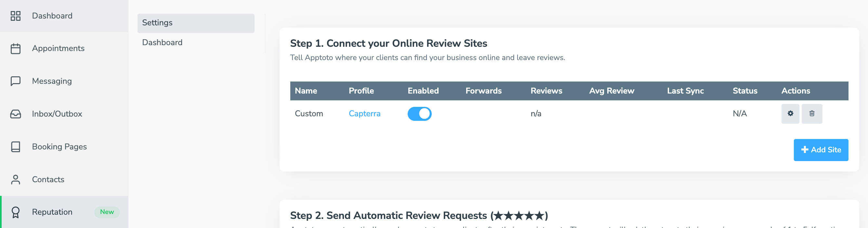The width and height of the screenshot is (868, 228).
Task: Click the 'Tell Apptoto where your clients' description
Action: pos(427,58)
